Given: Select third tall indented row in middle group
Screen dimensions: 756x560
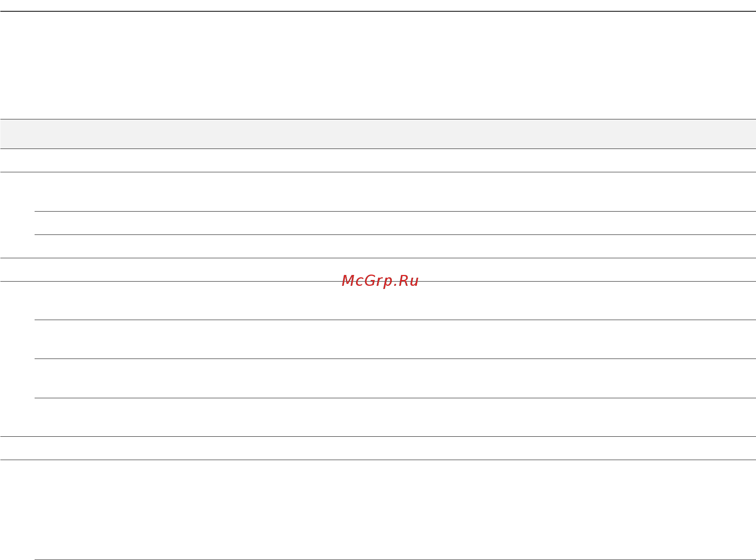Looking at the screenshot, I should click(x=395, y=378).
